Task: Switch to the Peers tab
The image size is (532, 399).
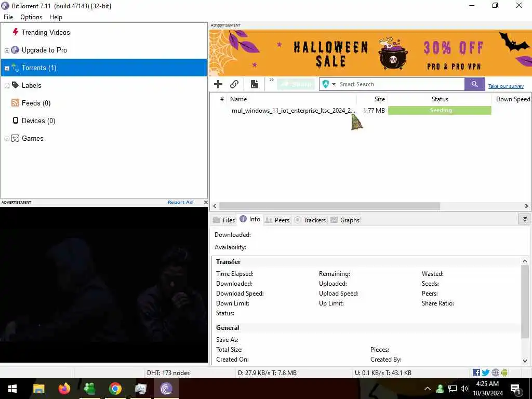Action: (x=277, y=220)
